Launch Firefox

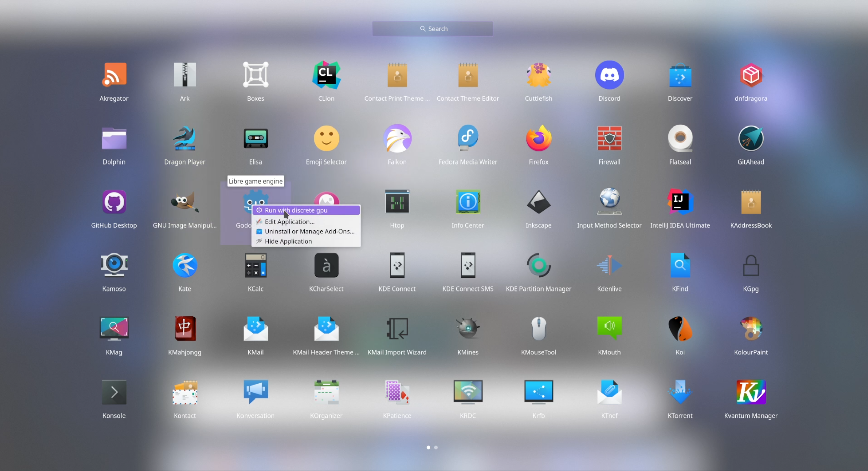[x=539, y=138]
